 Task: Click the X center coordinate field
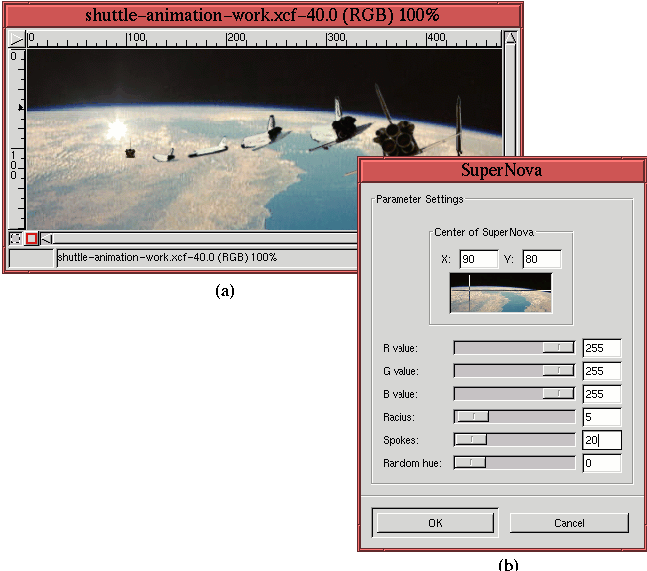[x=479, y=259]
